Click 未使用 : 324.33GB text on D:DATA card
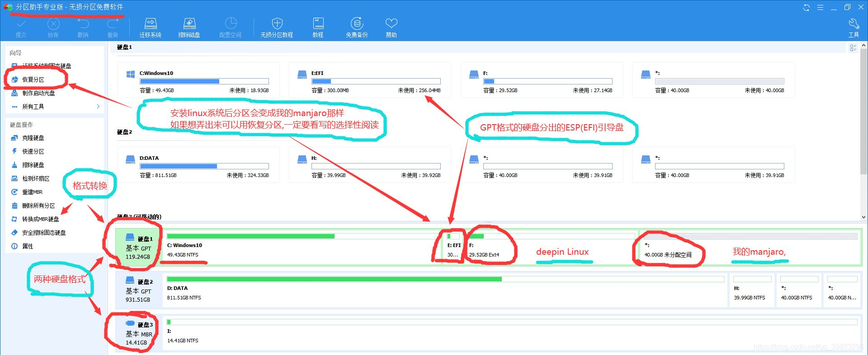The image size is (868, 355). tap(248, 175)
